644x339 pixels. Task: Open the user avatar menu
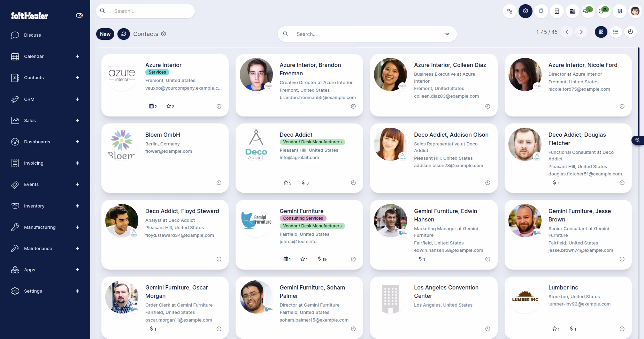(x=635, y=11)
